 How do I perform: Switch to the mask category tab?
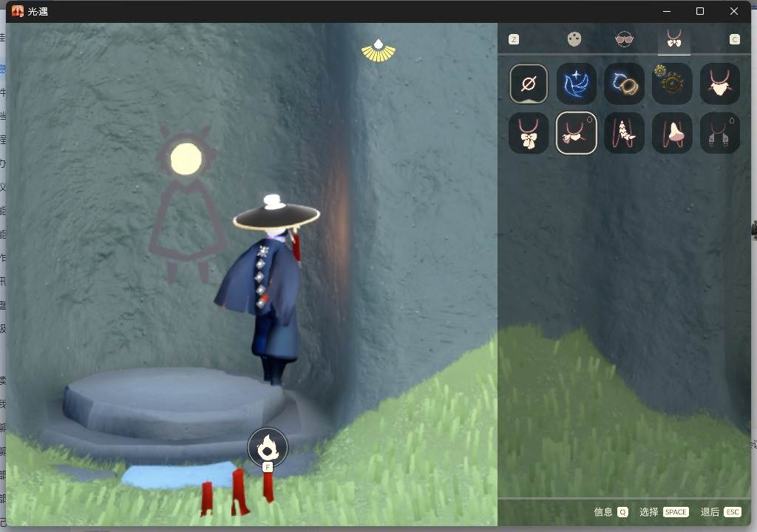[x=574, y=39]
